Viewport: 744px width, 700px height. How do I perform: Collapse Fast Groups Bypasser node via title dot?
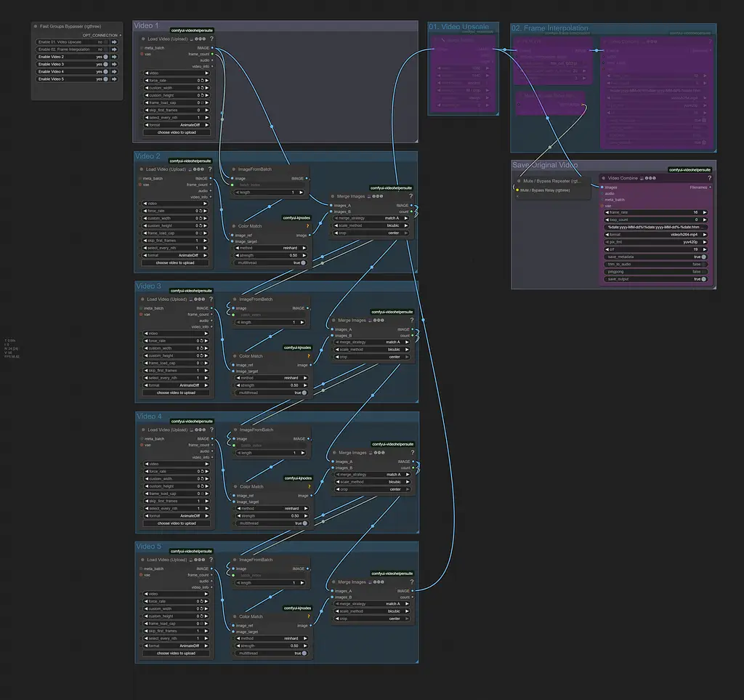(36, 27)
